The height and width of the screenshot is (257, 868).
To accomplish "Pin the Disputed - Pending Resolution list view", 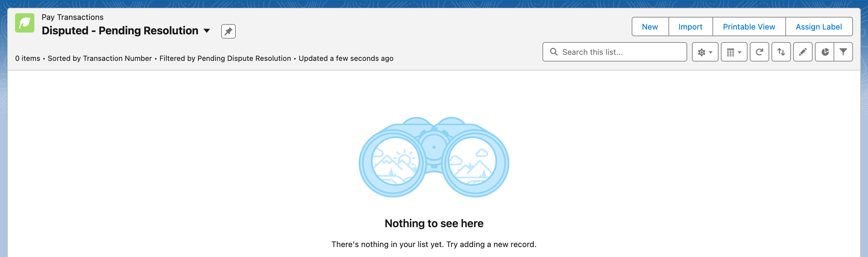I will [x=228, y=31].
